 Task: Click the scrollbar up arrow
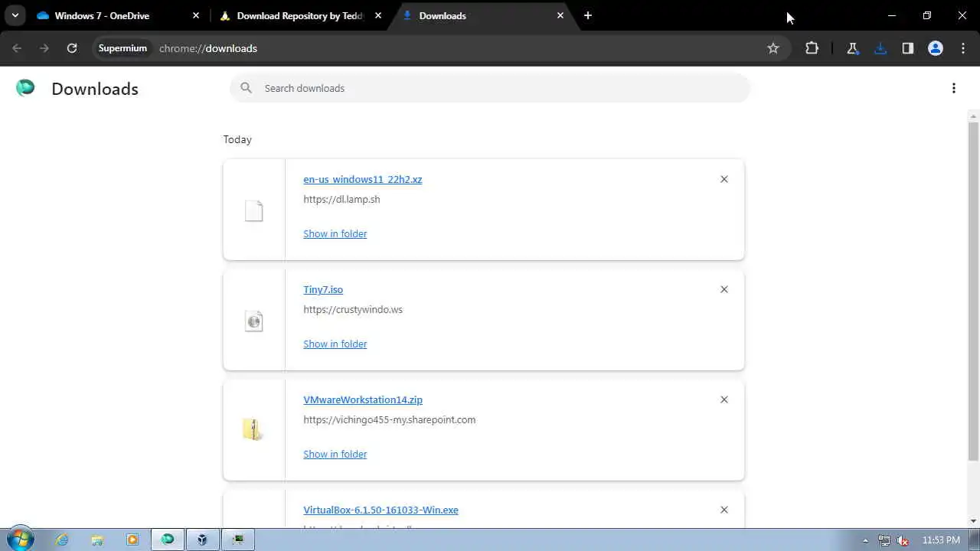tap(974, 116)
